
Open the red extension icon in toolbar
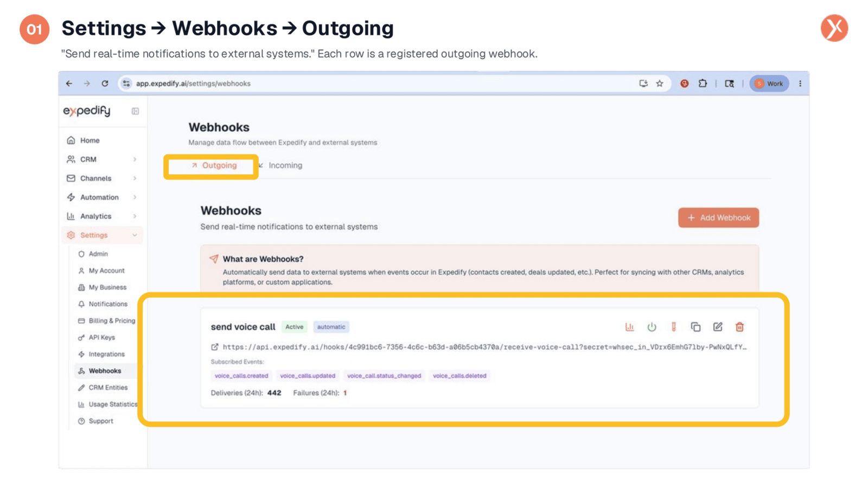685,84
